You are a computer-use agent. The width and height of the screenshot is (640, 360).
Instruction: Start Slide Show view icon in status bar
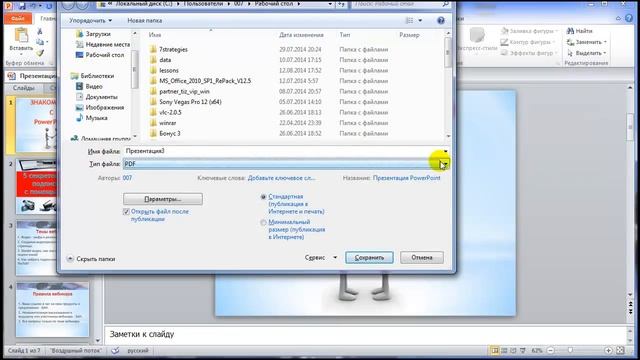(523, 351)
